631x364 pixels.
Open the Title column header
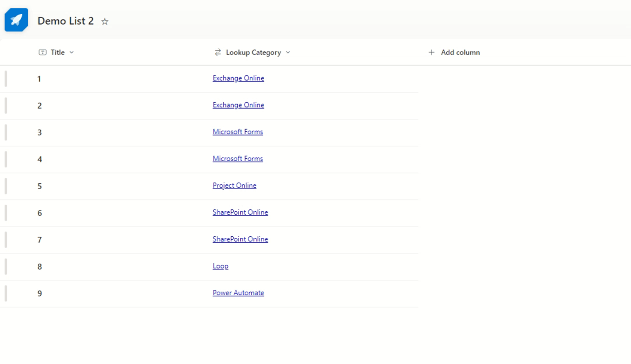coord(56,52)
